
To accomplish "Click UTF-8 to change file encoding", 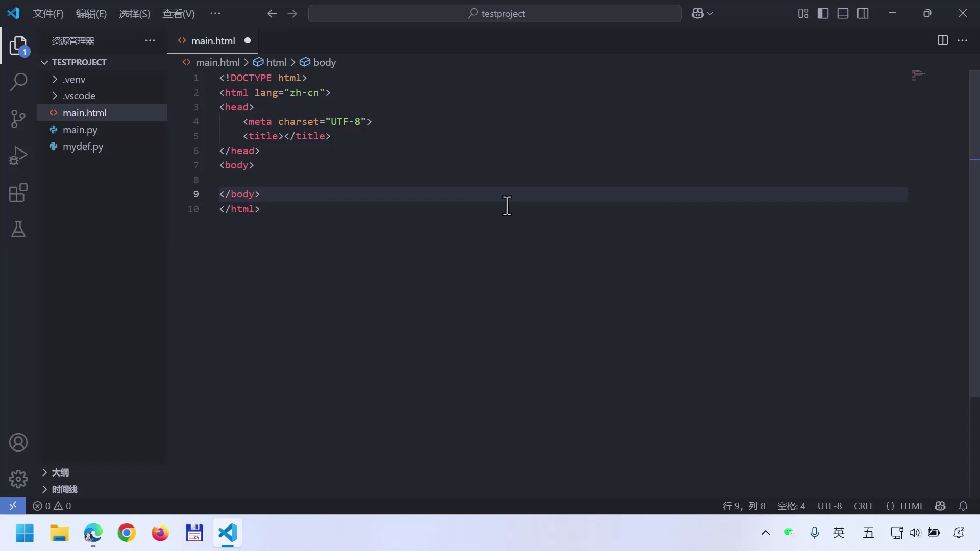I will (829, 506).
